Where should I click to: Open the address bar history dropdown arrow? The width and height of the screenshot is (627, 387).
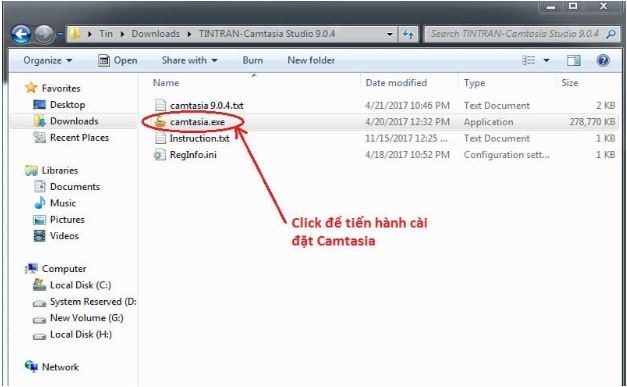[x=389, y=34]
